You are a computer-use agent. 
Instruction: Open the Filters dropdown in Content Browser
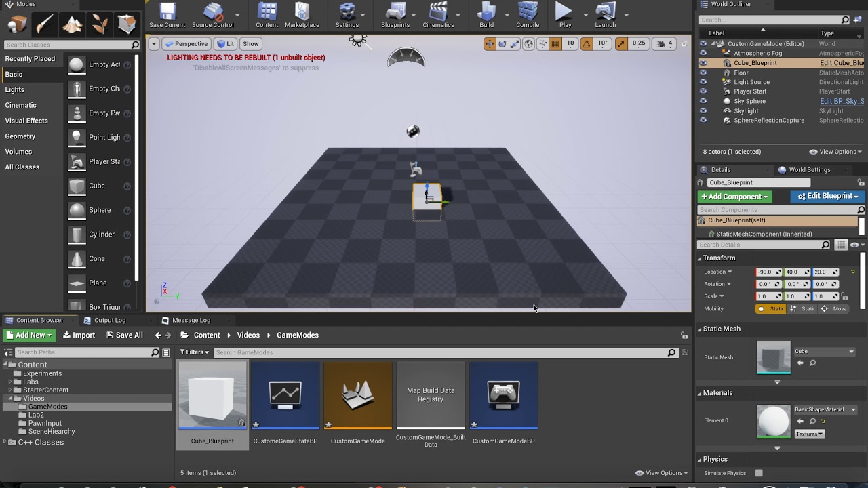(195, 352)
